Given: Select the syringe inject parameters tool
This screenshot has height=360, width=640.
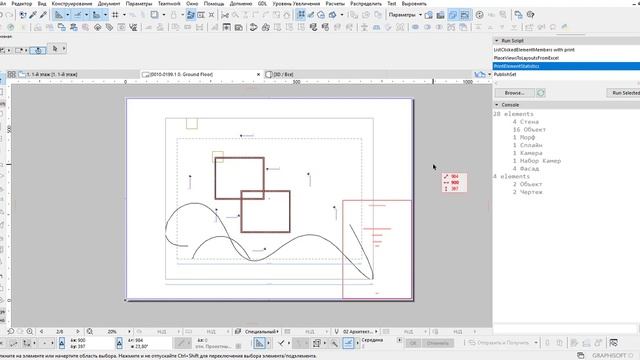Looking at the screenshot, I should click(43, 15).
